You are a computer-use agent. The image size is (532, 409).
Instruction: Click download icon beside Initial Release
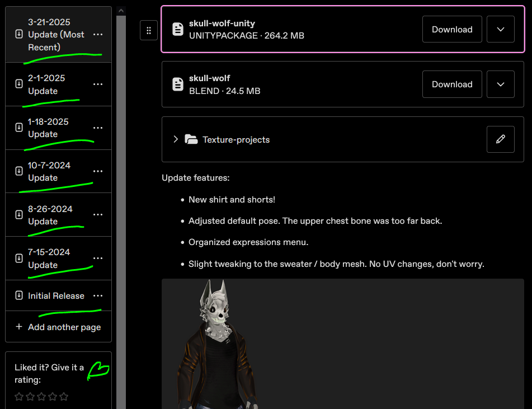click(19, 295)
